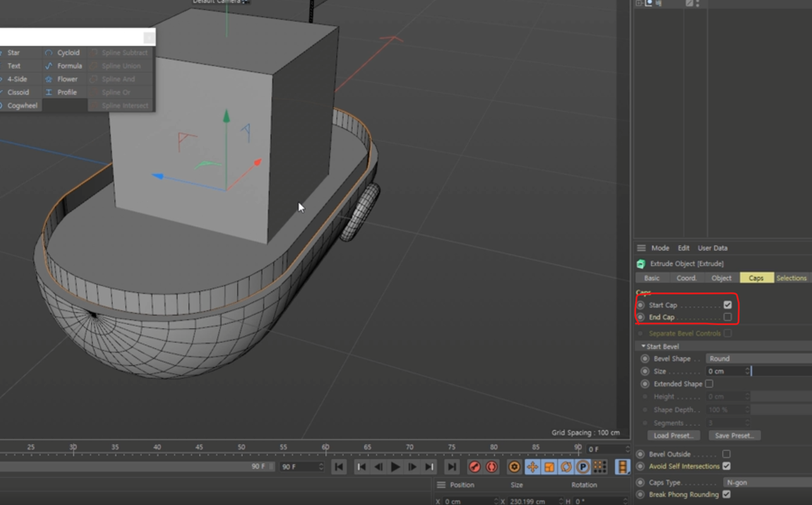Click the current frame 0 F field
The height and width of the screenshot is (505, 812).
[x=605, y=449]
